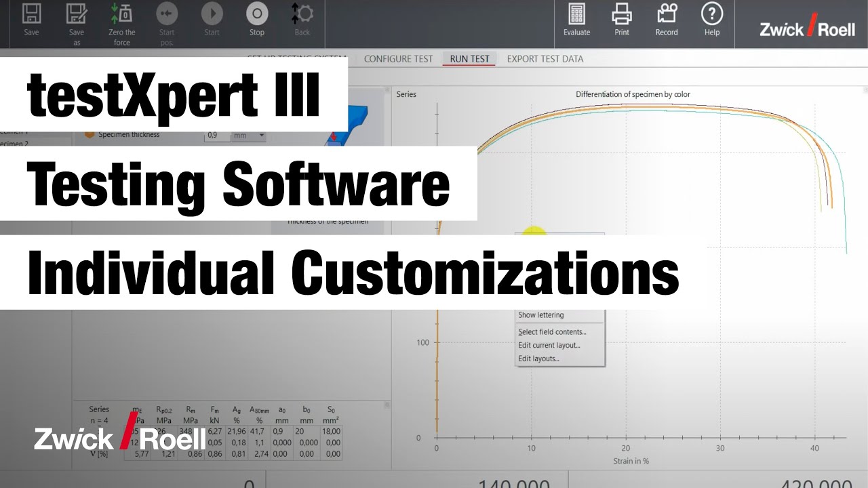Click the Print icon
The height and width of the screenshot is (488, 868).
(622, 14)
